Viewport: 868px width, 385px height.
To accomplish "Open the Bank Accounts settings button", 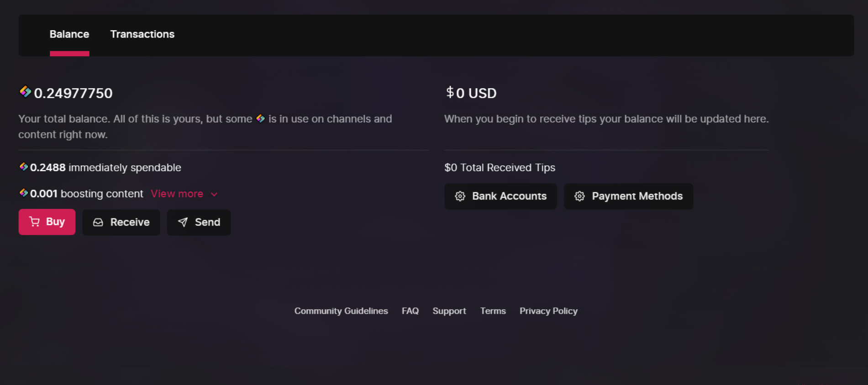I will [x=500, y=196].
